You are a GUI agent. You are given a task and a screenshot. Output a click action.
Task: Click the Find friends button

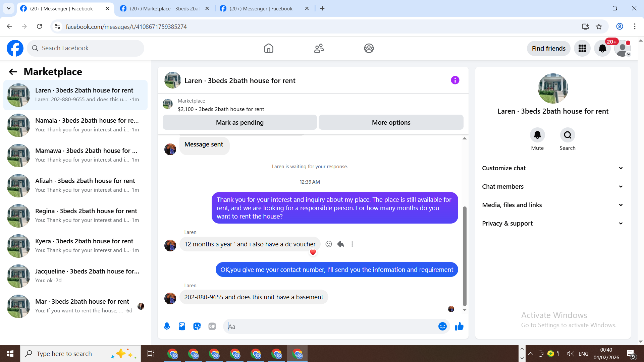click(x=548, y=48)
